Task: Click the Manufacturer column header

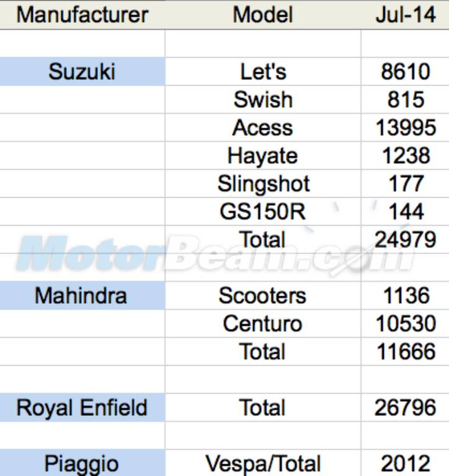Action: tap(82, 15)
